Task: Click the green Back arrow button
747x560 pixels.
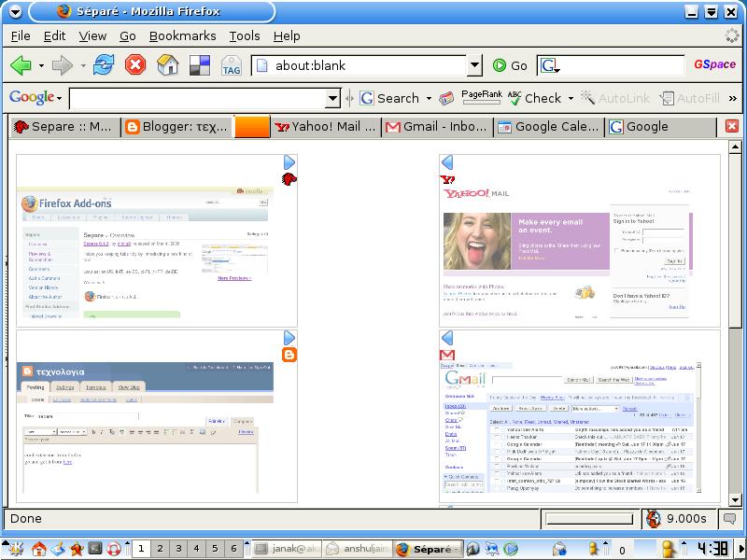Action: 20,65
